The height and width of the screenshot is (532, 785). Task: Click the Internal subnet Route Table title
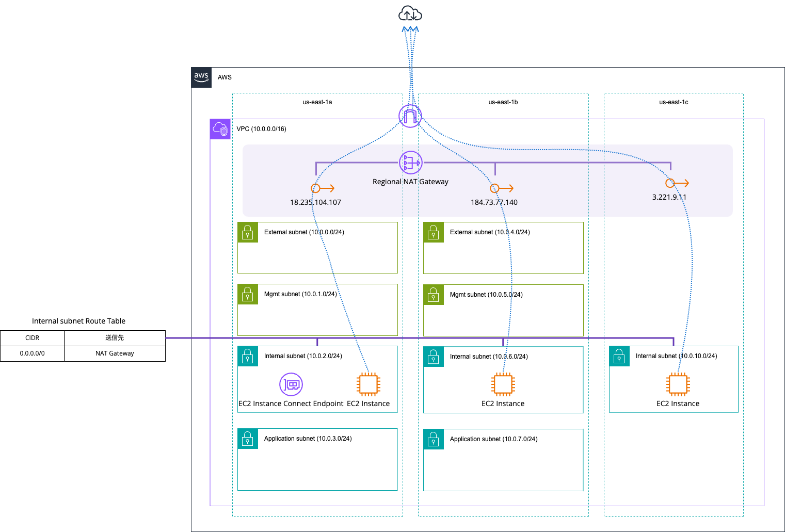78,321
